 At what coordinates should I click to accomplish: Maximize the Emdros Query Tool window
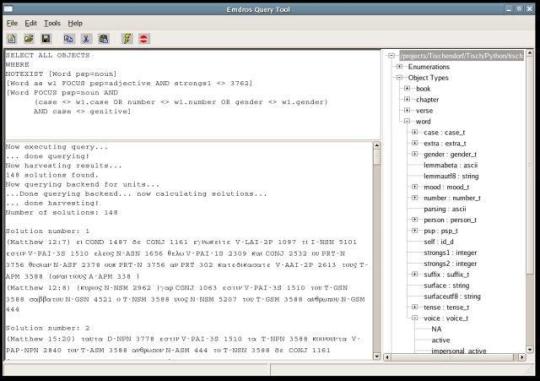[519, 9]
